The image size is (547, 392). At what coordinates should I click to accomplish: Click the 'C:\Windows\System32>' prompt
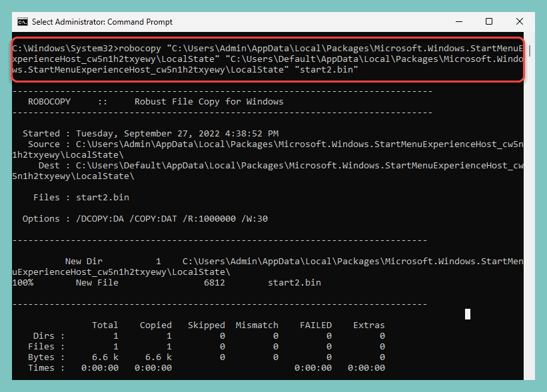pyautogui.click(x=65, y=49)
